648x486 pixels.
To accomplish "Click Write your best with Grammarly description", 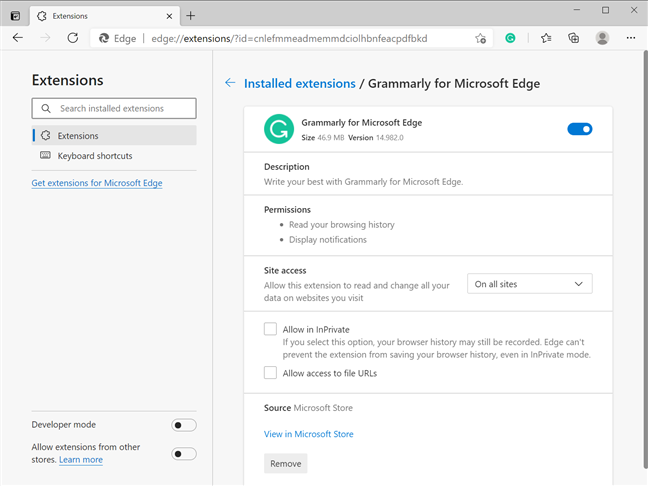I will [363, 182].
